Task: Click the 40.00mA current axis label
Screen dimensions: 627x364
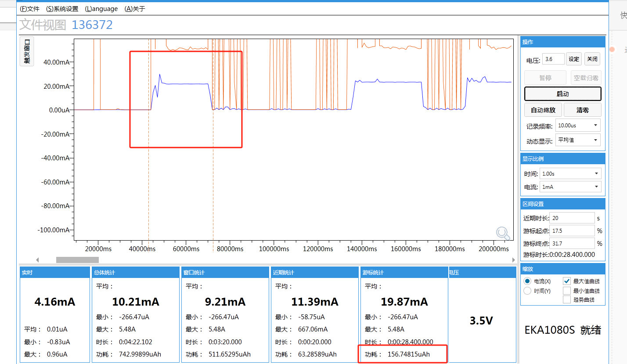Action: (x=56, y=62)
